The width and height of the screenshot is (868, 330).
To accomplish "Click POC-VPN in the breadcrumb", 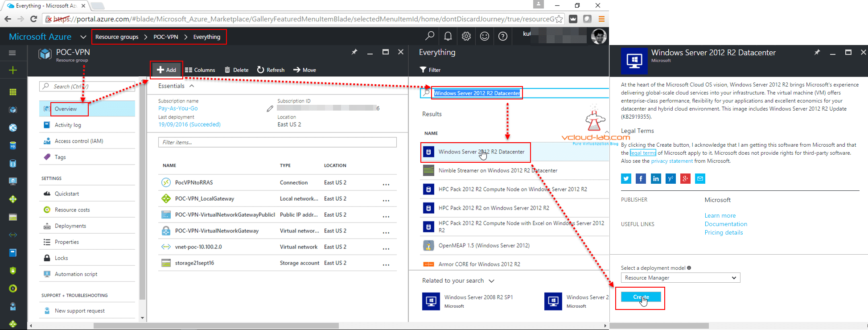I will [x=166, y=37].
